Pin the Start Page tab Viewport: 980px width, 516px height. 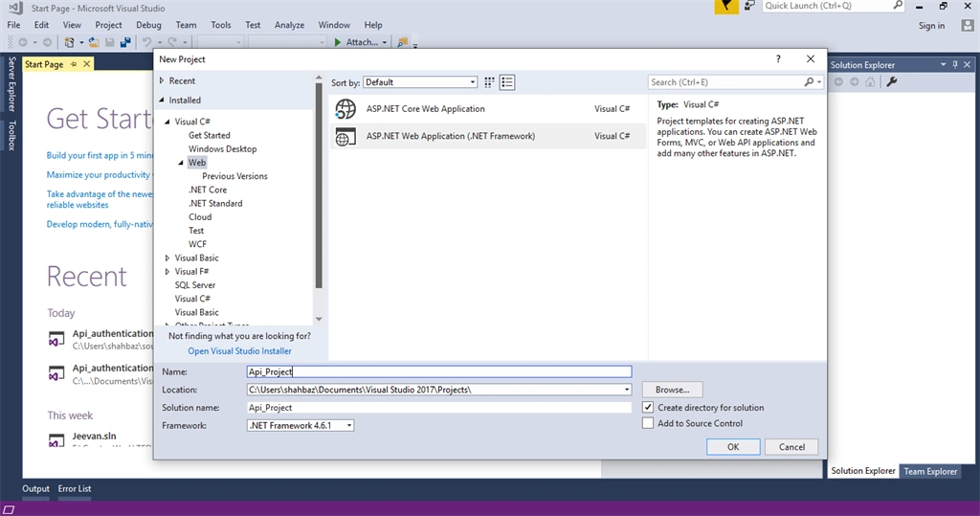click(74, 64)
